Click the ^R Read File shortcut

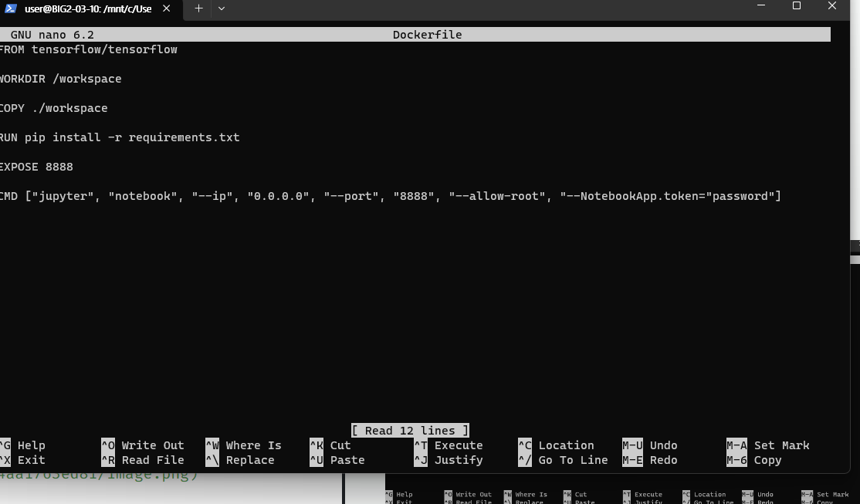[x=143, y=460]
